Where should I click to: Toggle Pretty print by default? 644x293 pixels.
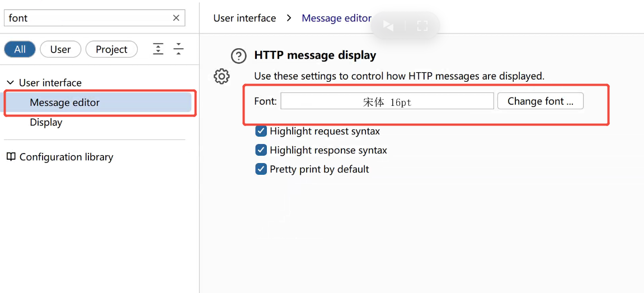pos(261,169)
